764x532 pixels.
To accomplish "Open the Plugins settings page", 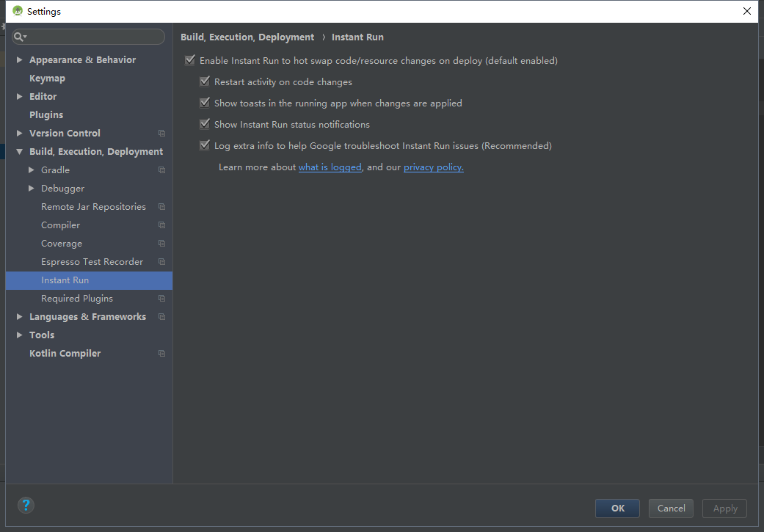I will [x=46, y=115].
